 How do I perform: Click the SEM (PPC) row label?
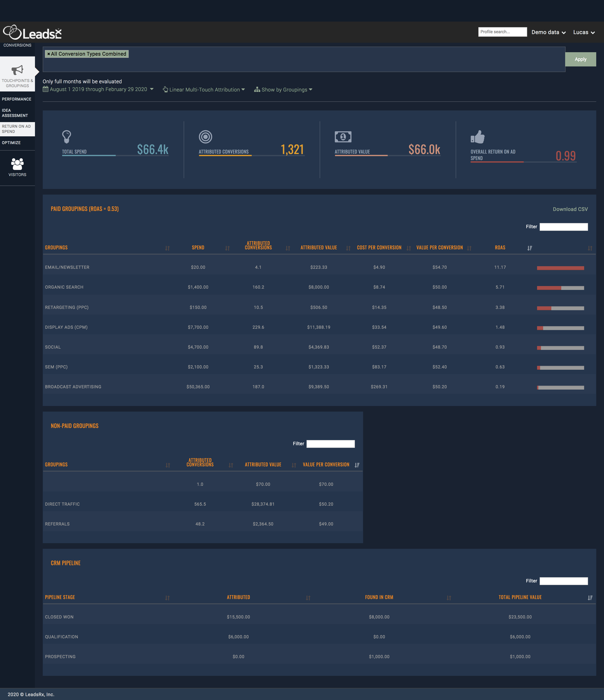pos(56,367)
